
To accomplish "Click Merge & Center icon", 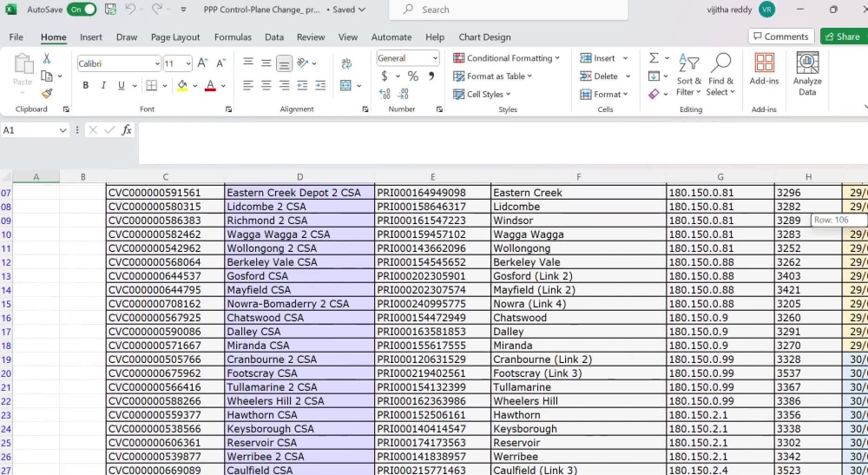I will (346, 85).
